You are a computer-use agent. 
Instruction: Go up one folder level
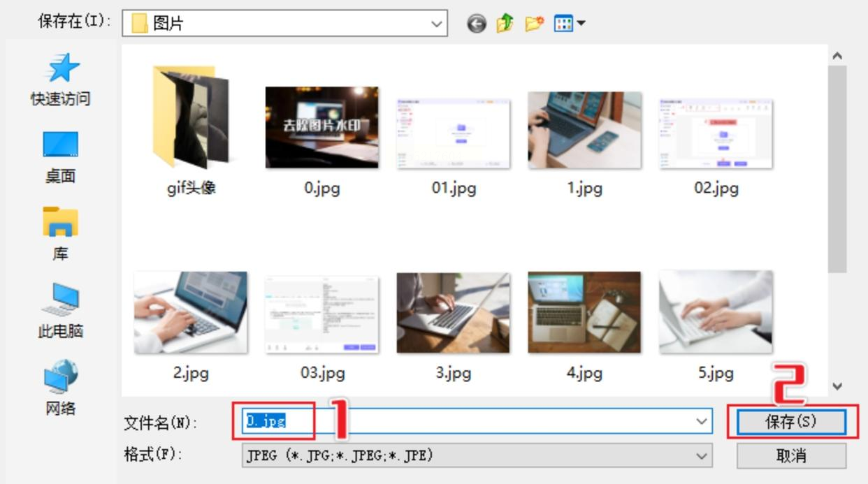pyautogui.click(x=505, y=24)
